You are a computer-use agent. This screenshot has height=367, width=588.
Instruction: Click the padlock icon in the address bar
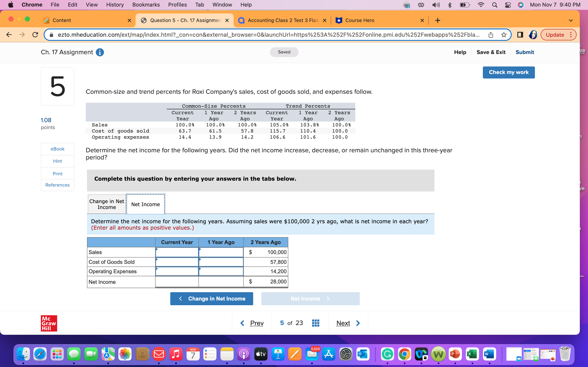point(52,34)
